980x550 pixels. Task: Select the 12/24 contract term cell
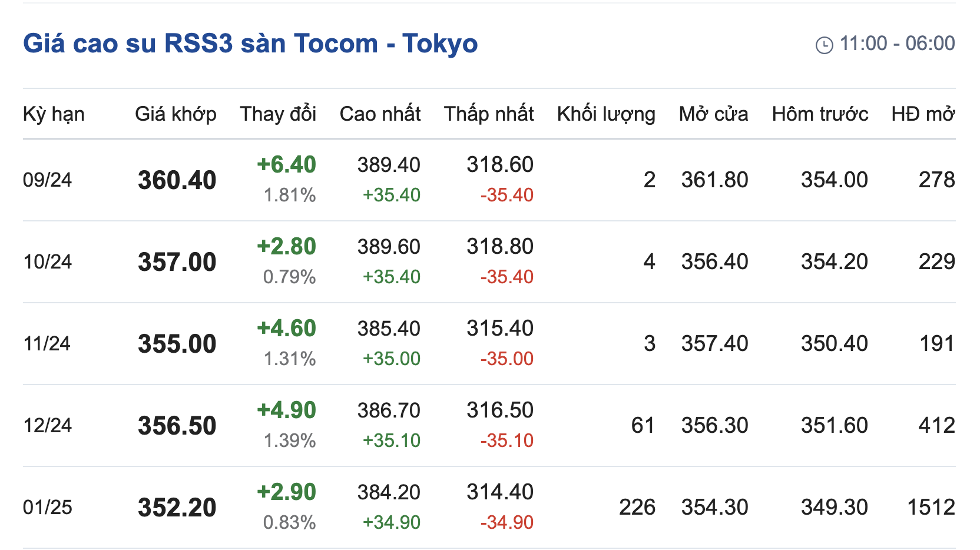pos(47,425)
